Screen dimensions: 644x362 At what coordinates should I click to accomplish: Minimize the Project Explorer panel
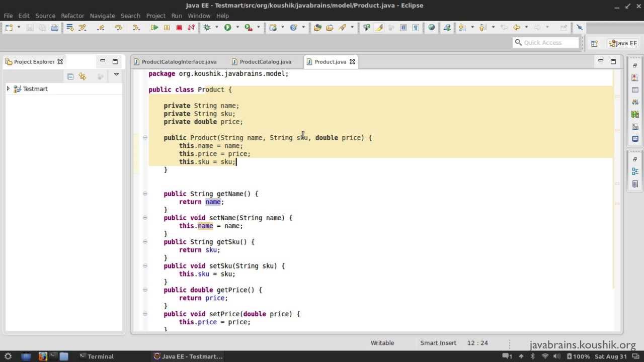pos(103,61)
